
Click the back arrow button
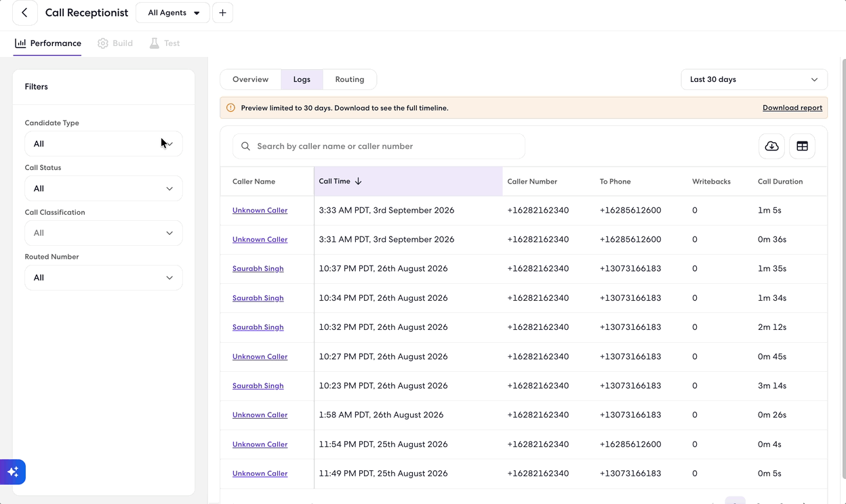25,13
